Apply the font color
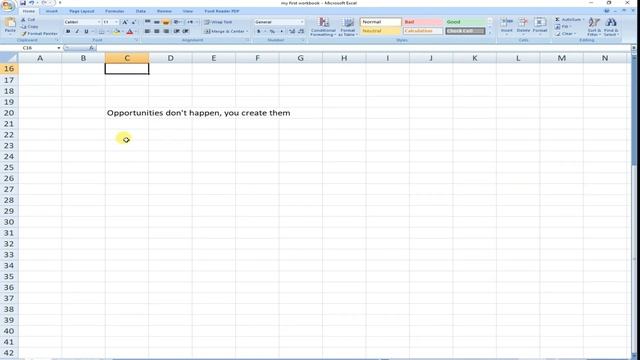This screenshot has height=360, width=640. point(130,31)
